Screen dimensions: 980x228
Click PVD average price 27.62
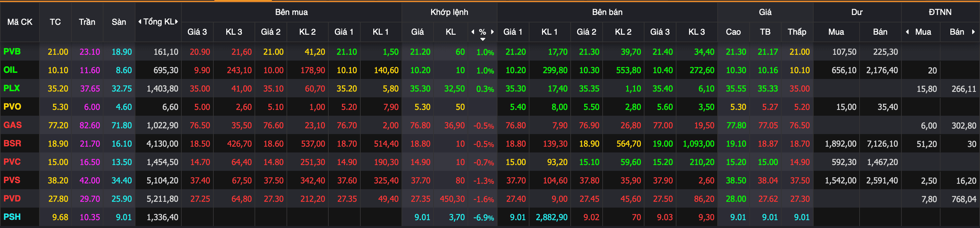tap(768, 199)
